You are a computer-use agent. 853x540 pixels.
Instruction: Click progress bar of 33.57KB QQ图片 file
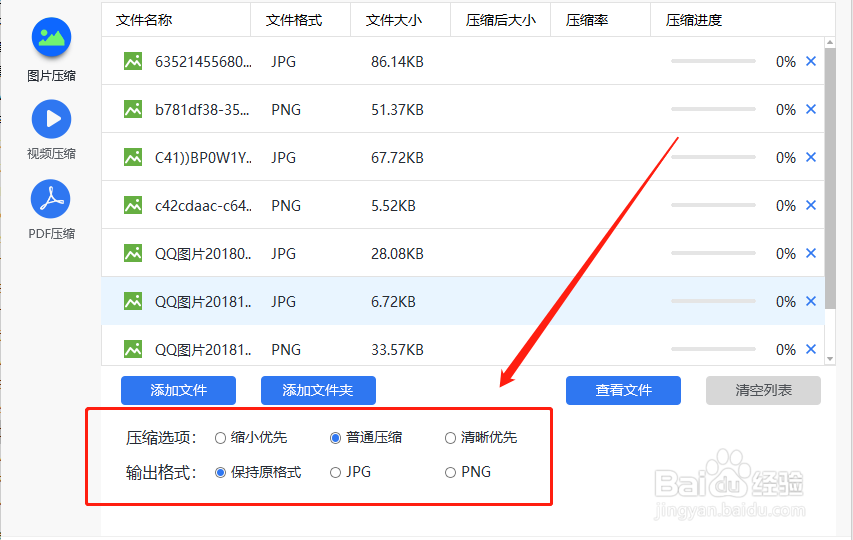click(713, 349)
